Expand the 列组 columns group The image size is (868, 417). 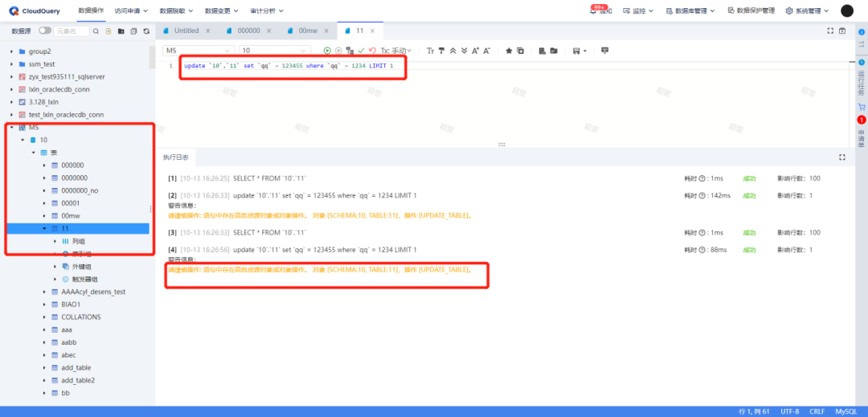(x=55, y=241)
